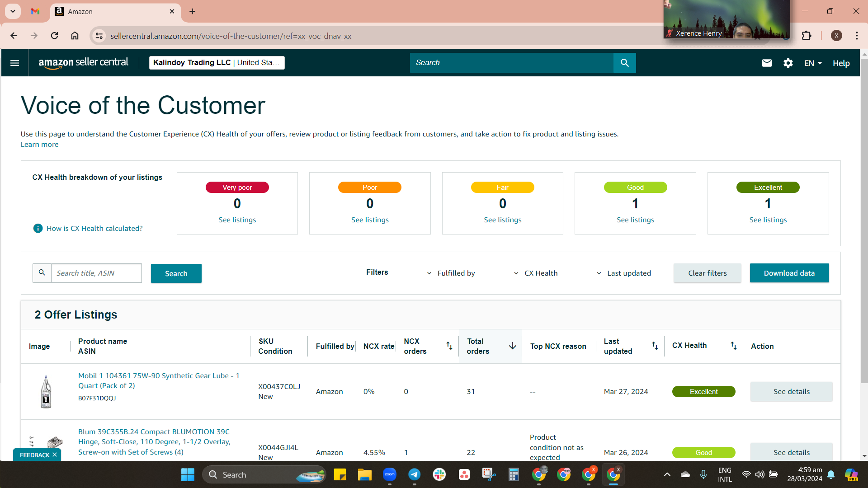Open the FEEDBACK tab

(35, 455)
